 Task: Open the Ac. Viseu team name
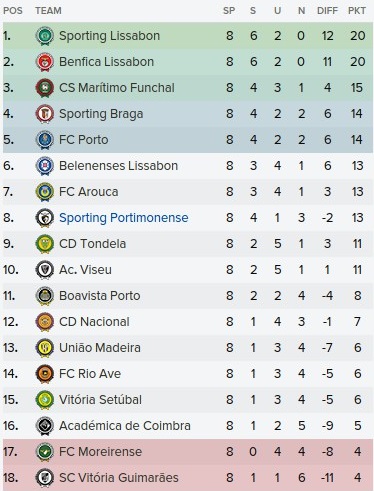coord(85,270)
